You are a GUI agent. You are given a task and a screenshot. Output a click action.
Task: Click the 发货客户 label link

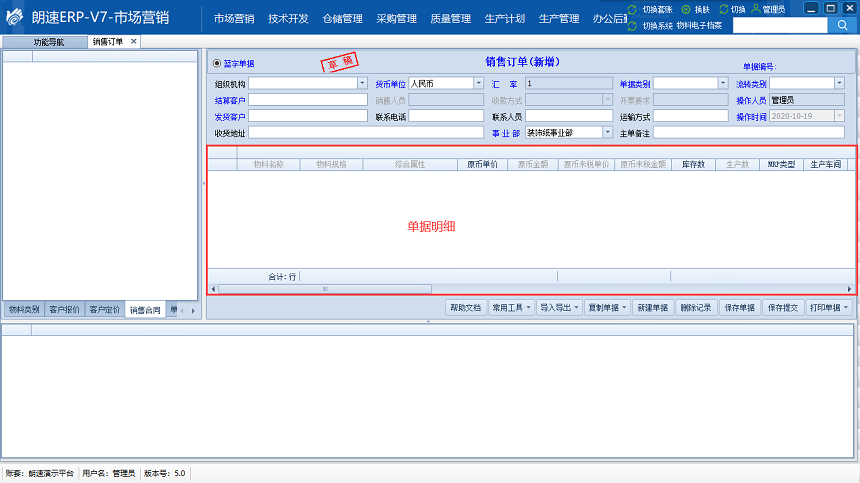point(230,117)
